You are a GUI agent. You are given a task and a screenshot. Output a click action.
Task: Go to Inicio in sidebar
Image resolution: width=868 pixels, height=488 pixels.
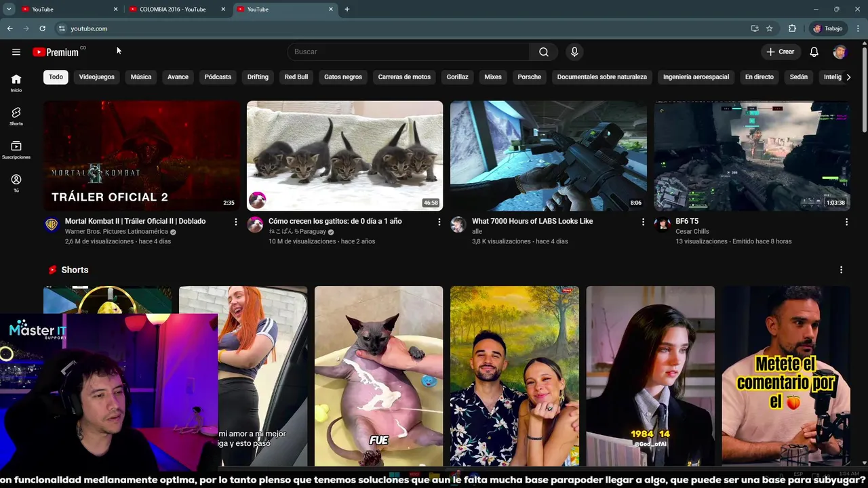[x=16, y=83]
